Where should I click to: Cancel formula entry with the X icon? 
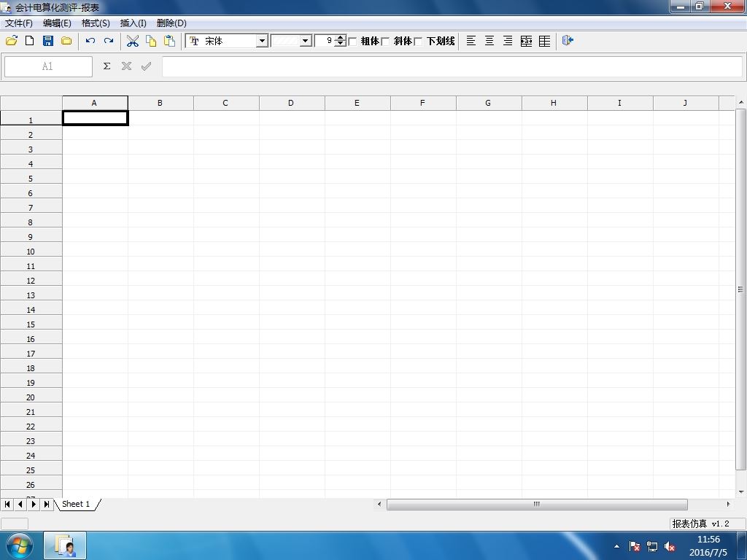[126, 66]
